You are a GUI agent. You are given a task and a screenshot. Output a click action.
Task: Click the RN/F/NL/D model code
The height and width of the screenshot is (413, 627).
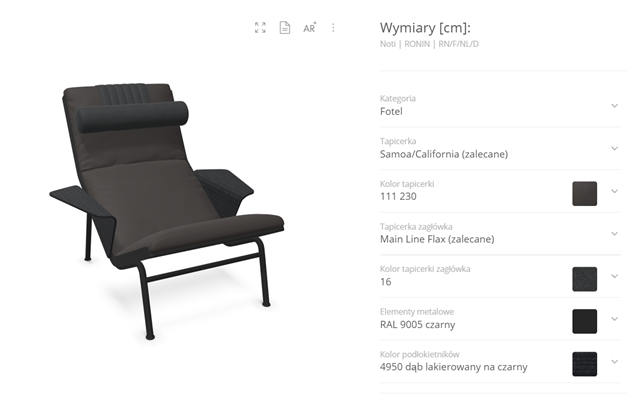tap(458, 44)
